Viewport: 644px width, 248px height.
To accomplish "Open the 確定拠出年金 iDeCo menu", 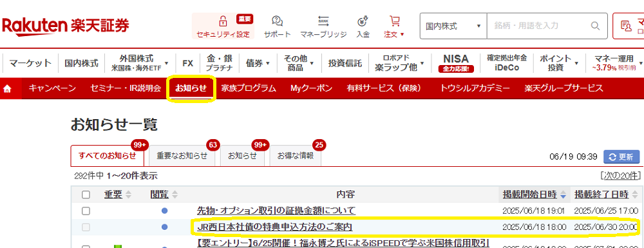I will [507, 63].
